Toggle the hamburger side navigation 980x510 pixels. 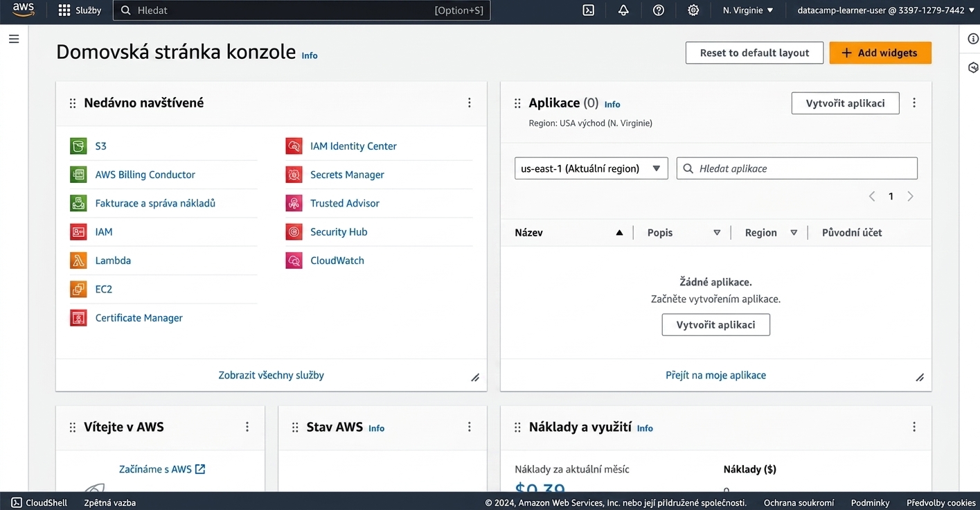tap(14, 39)
